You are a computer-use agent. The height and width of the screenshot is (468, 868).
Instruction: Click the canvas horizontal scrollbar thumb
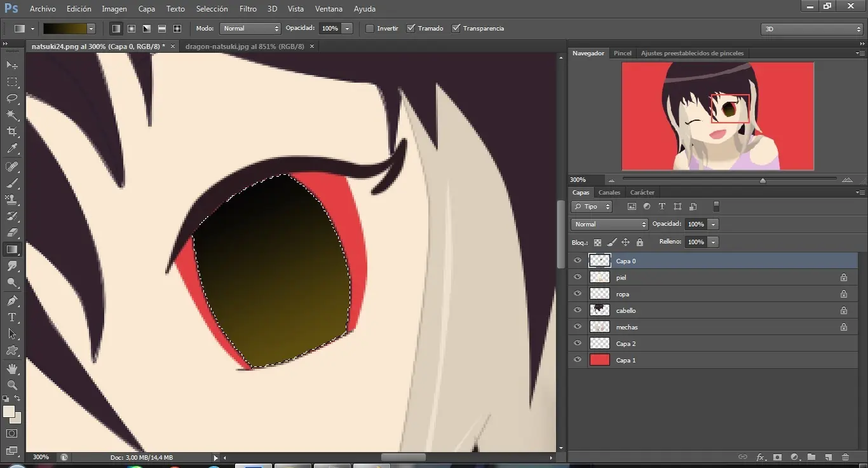coord(403,457)
